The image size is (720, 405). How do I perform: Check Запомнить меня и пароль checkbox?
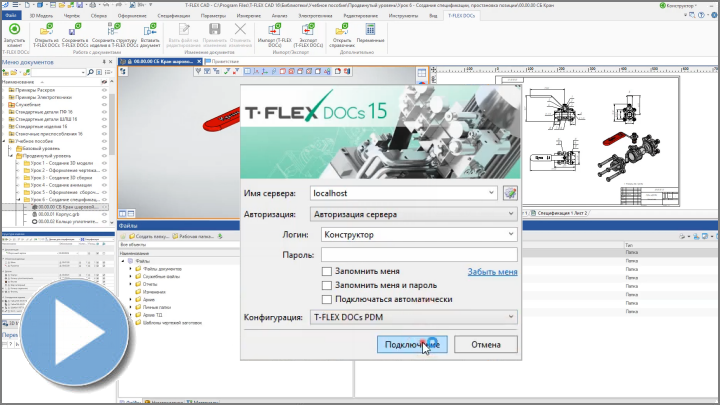click(x=326, y=285)
